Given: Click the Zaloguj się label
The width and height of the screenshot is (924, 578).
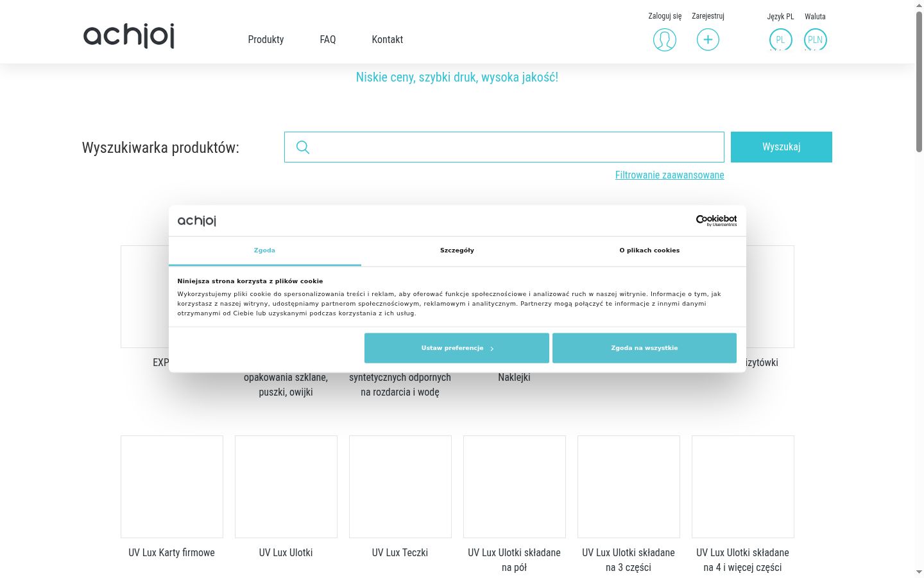Looking at the screenshot, I should 665,16.
